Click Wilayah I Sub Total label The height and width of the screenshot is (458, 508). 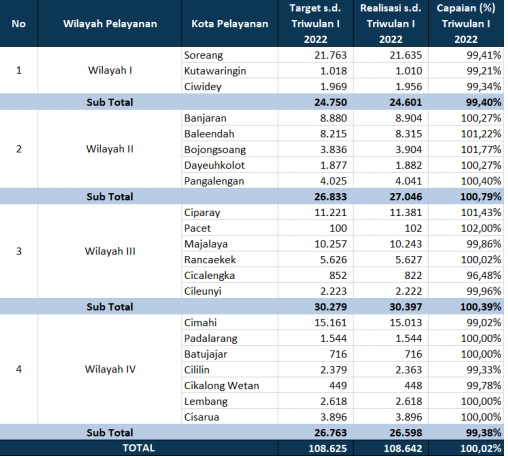click(x=110, y=102)
